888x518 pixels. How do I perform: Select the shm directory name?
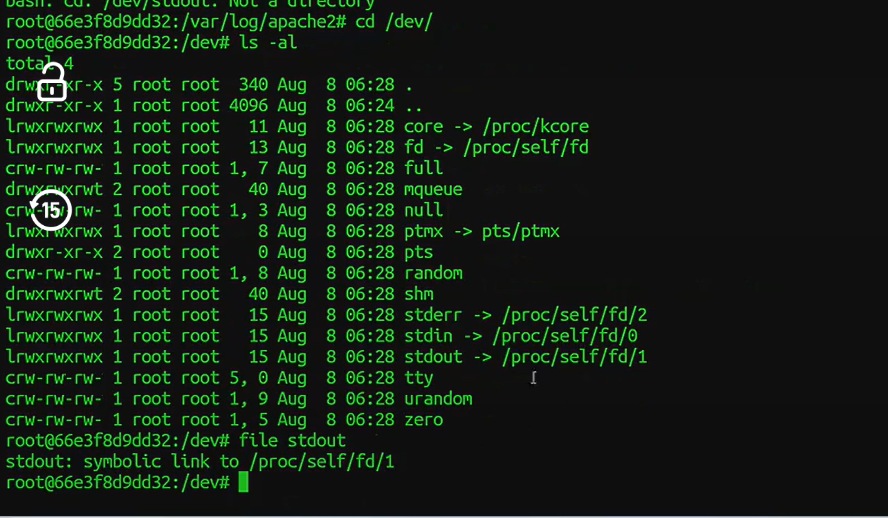(419, 294)
